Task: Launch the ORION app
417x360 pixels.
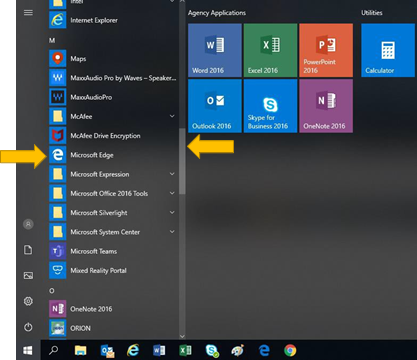Action: coord(113,328)
